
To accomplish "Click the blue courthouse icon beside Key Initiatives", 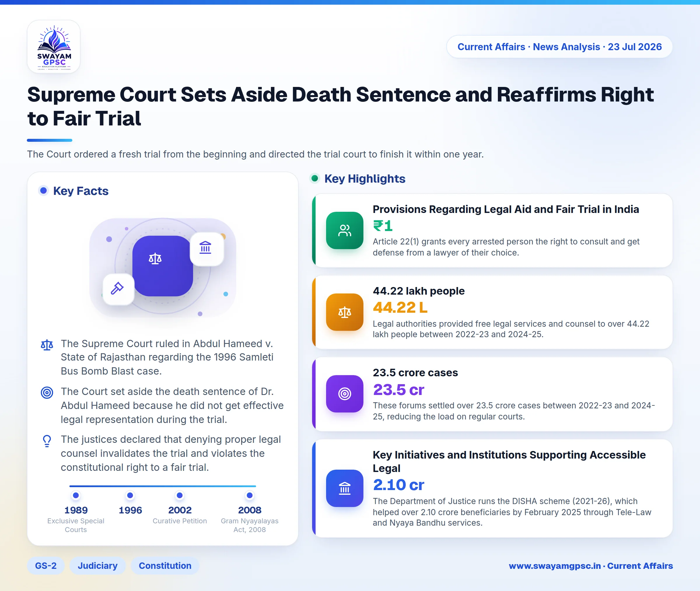I will click(345, 489).
